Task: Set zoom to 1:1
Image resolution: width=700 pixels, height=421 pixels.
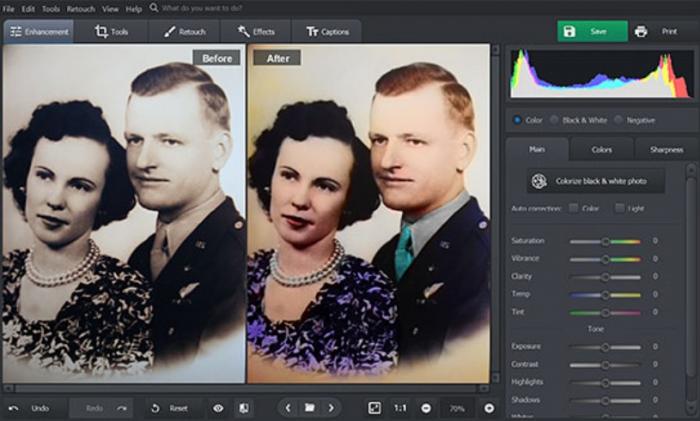Action: (400, 408)
